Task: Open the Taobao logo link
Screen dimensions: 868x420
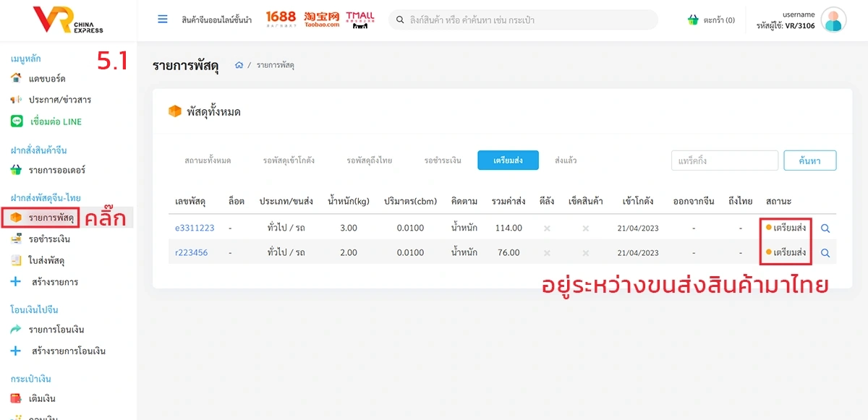Action: tap(322, 20)
